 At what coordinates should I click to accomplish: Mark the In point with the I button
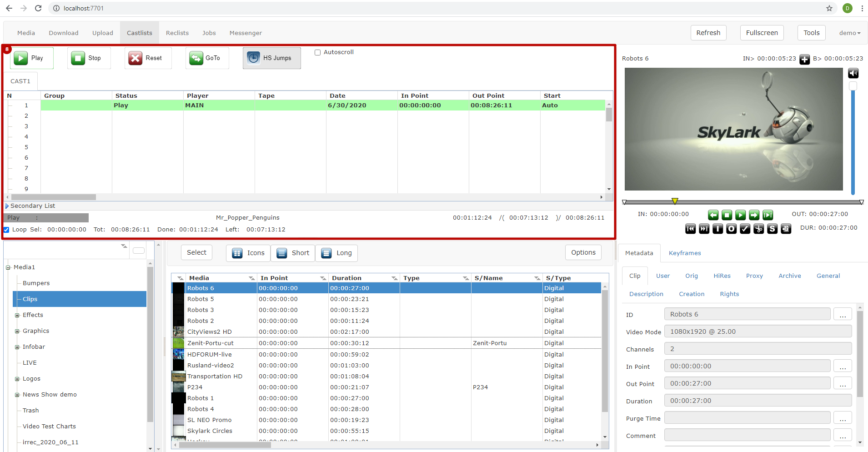(x=718, y=229)
